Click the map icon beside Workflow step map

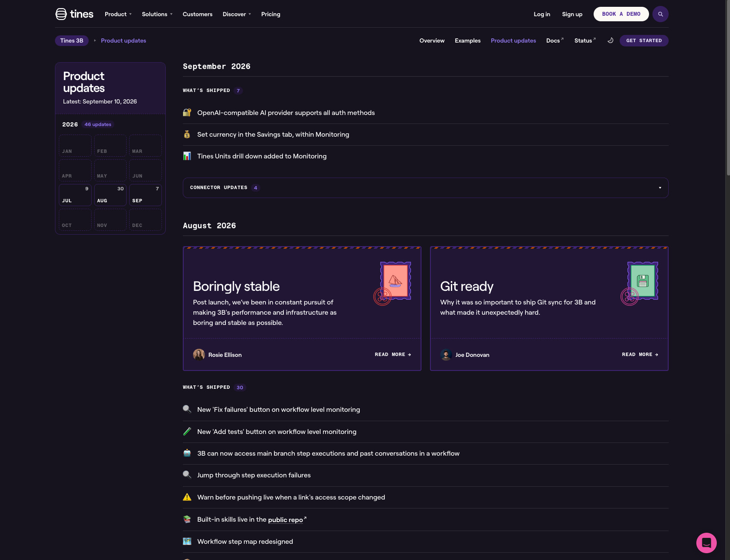click(x=187, y=541)
